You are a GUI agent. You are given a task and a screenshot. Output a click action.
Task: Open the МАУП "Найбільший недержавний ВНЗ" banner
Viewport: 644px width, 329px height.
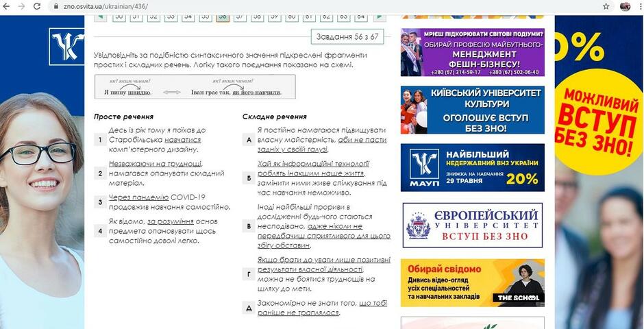pyautogui.click(x=472, y=167)
